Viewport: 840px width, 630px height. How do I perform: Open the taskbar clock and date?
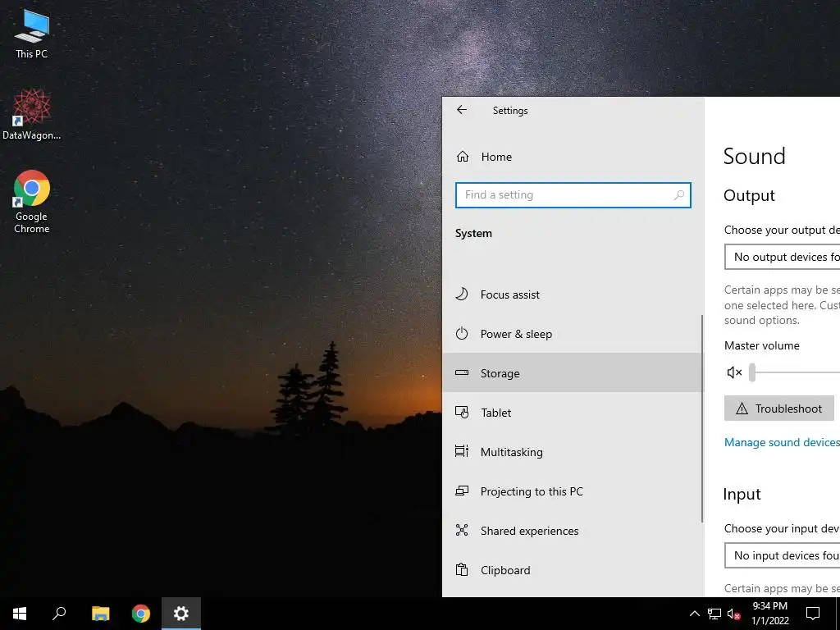pos(769,614)
